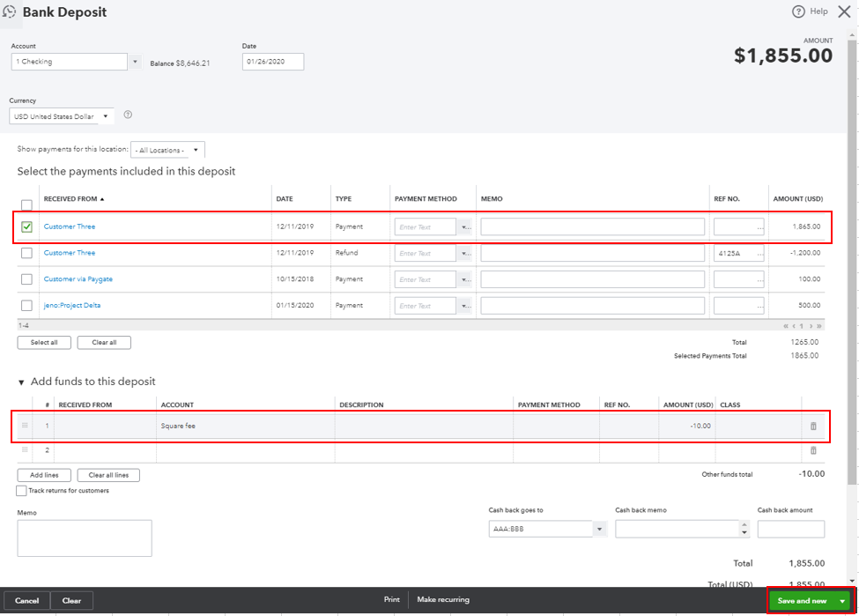Click the memo field of Customer Three payment
The image size is (859, 616).
coord(593,226)
